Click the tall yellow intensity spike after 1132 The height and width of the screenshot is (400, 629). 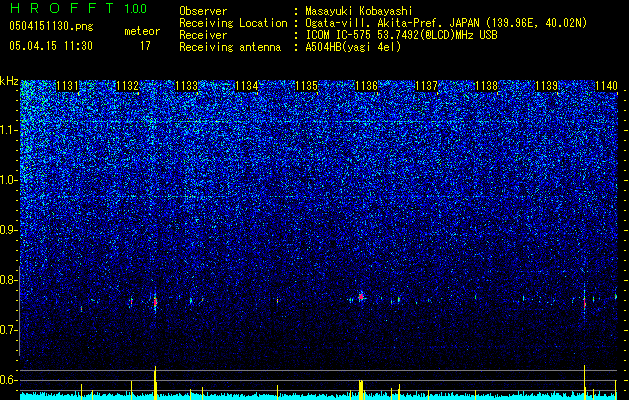(x=155, y=383)
